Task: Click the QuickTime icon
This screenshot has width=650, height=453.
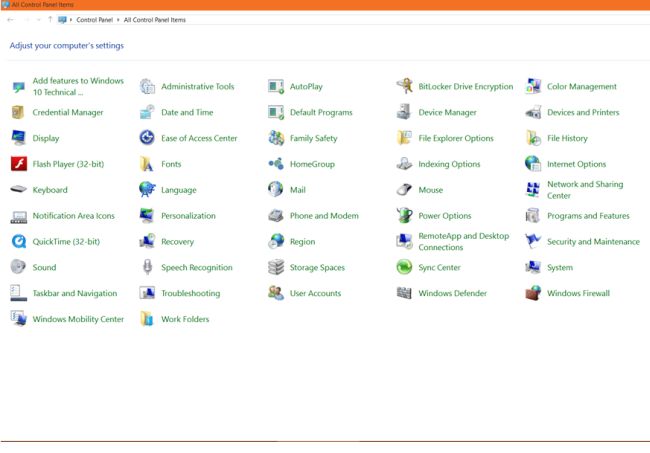Action: (18, 242)
